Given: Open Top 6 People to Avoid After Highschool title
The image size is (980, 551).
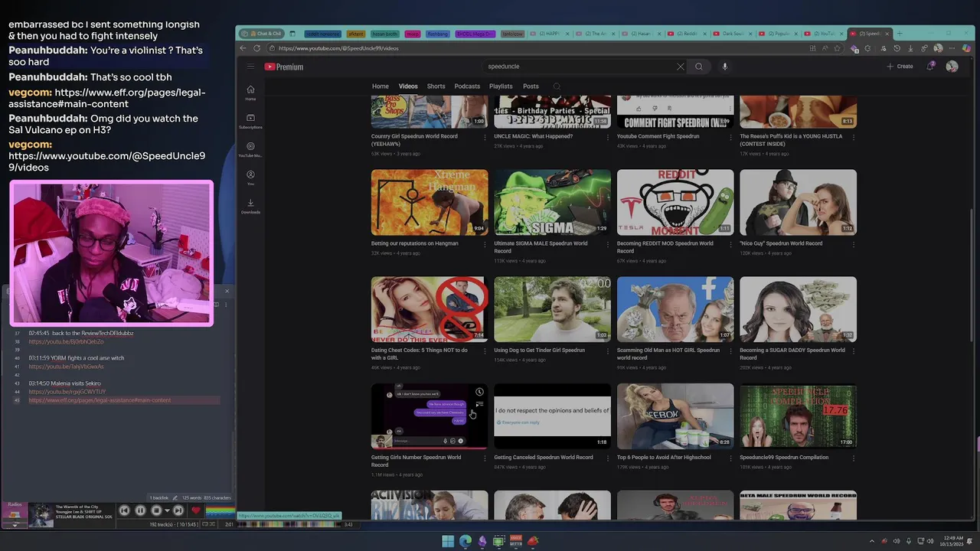Looking at the screenshot, I should 664,458.
